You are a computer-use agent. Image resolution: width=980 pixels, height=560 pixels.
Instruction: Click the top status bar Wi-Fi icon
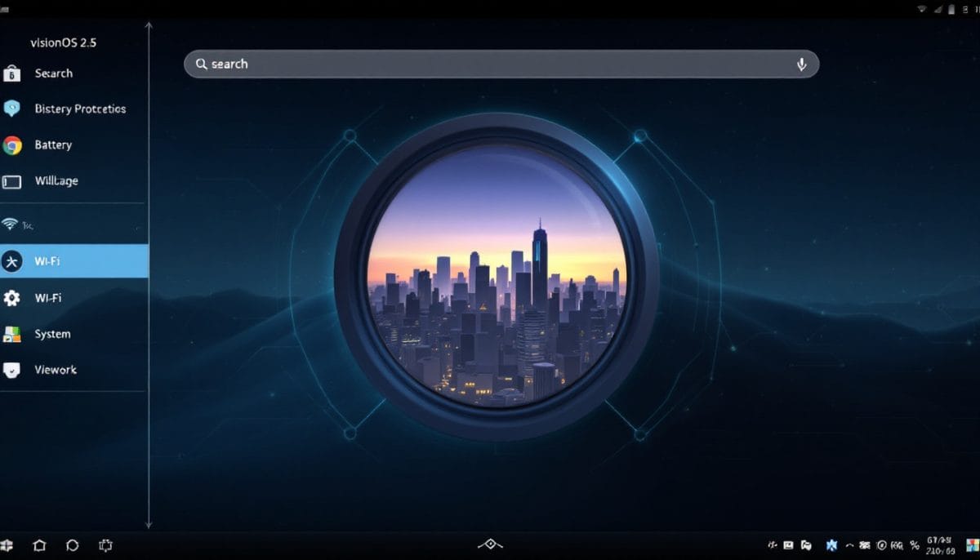point(922,8)
